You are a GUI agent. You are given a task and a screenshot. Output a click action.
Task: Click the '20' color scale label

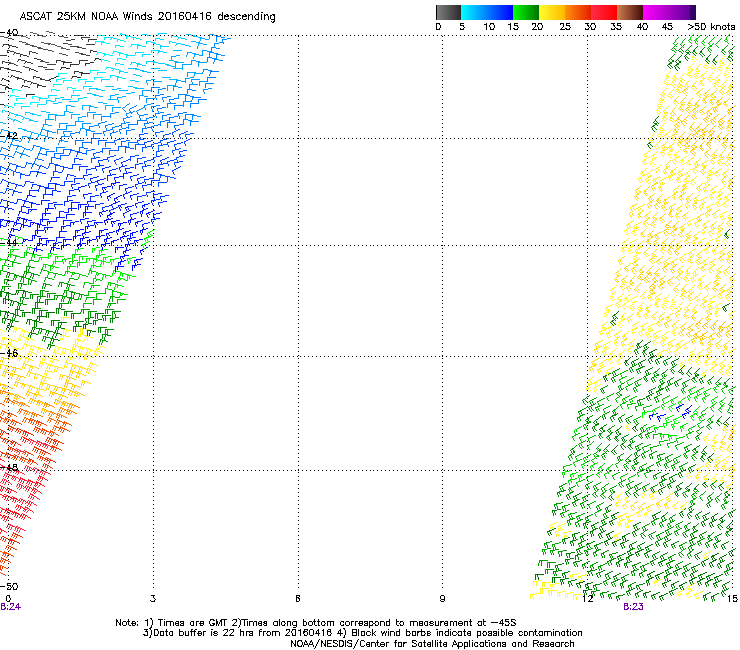click(537, 27)
